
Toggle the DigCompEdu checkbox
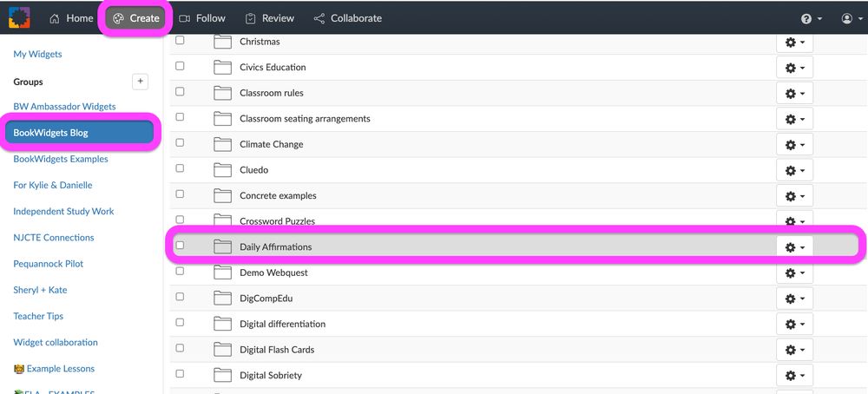[x=180, y=297]
